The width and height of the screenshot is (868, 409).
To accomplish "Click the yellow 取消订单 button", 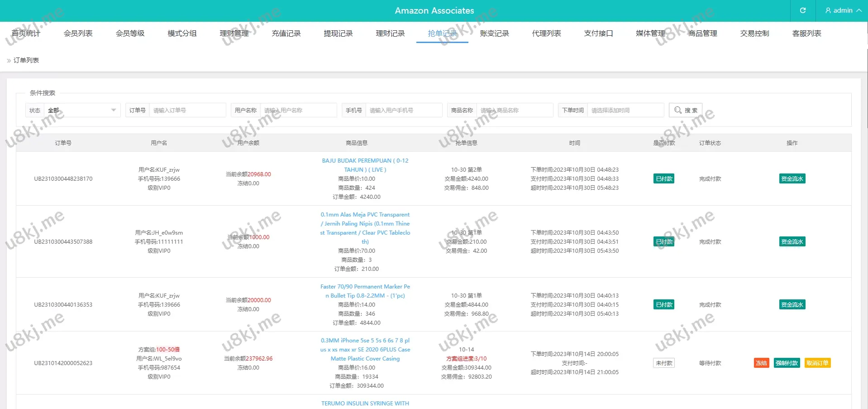I will (817, 363).
